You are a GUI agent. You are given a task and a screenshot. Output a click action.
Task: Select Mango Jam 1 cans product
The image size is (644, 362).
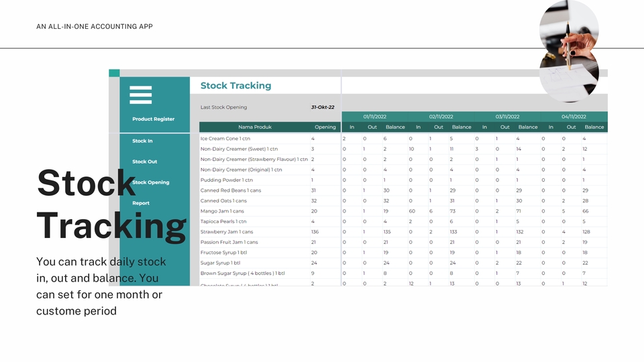click(x=222, y=211)
